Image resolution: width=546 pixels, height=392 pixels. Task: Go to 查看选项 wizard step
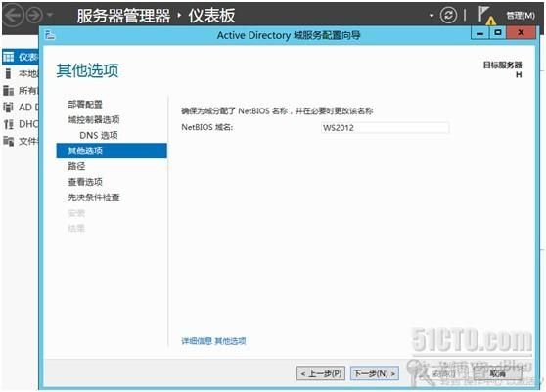click(x=85, y=182)
